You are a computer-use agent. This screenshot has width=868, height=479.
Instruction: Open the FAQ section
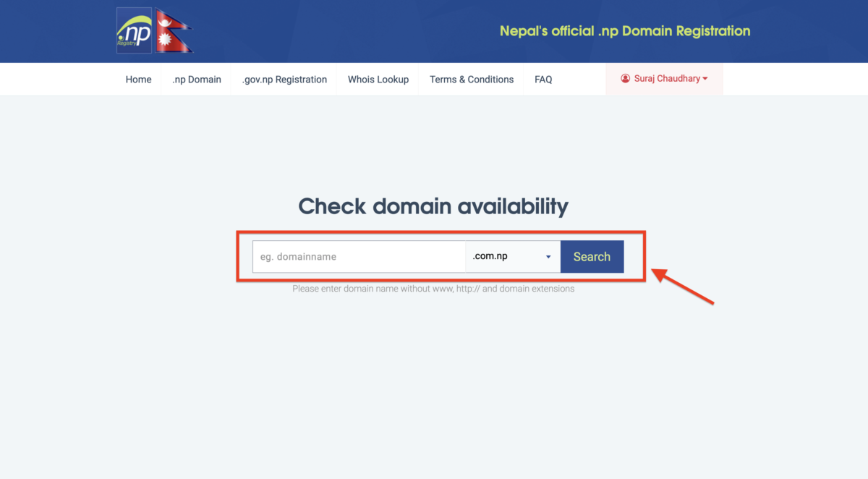coord(543,79)
